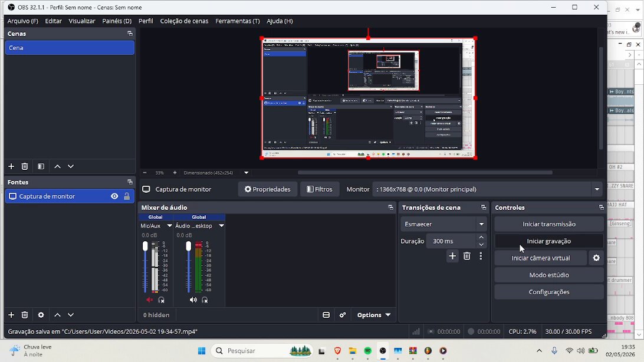Open advanced audio properties gears icon
644x362 pixels.
pos(343,315)
